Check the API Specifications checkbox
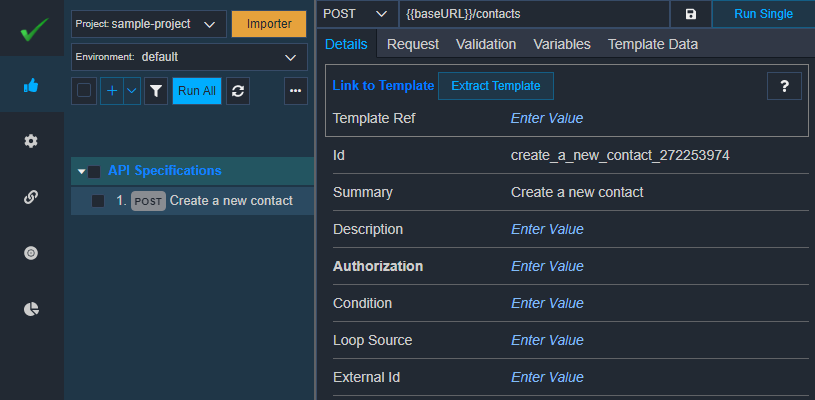 click(x=94, y=171)
